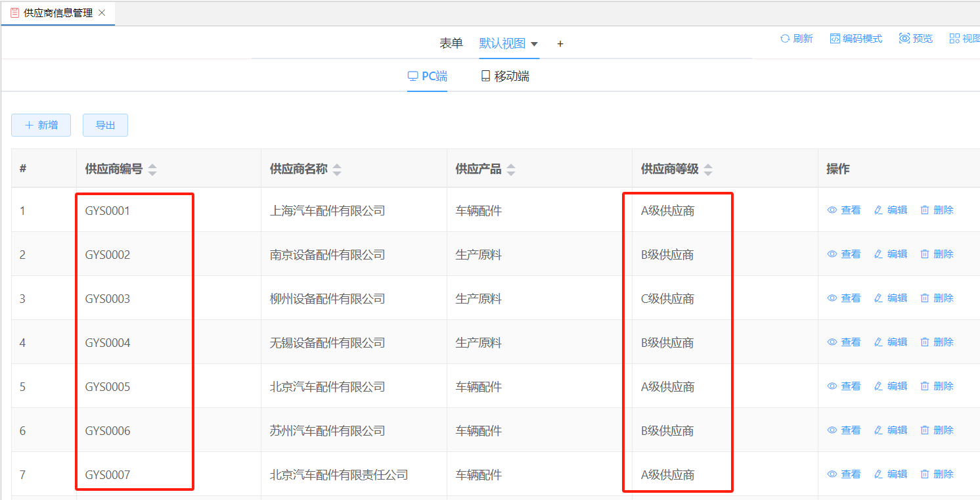
Task: Sort by 供应商名称 column
Action: [x=337, y=170]
